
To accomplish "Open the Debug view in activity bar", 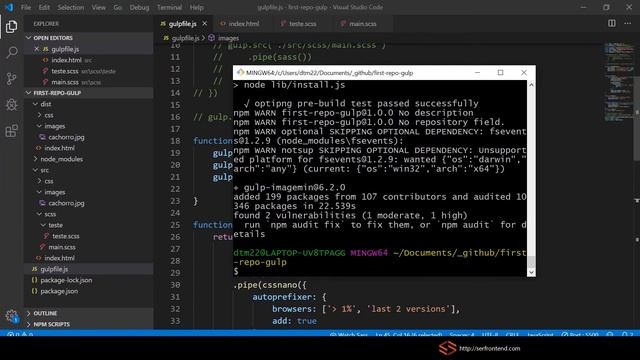I will [x=11, y=104].
